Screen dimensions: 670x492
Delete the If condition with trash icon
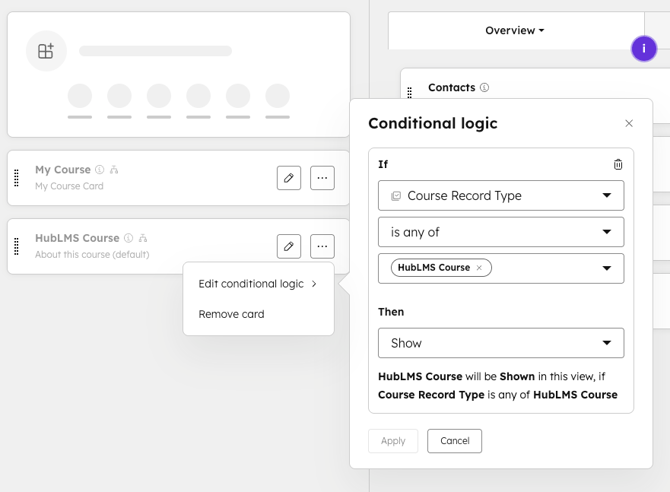tap(618, 164)
